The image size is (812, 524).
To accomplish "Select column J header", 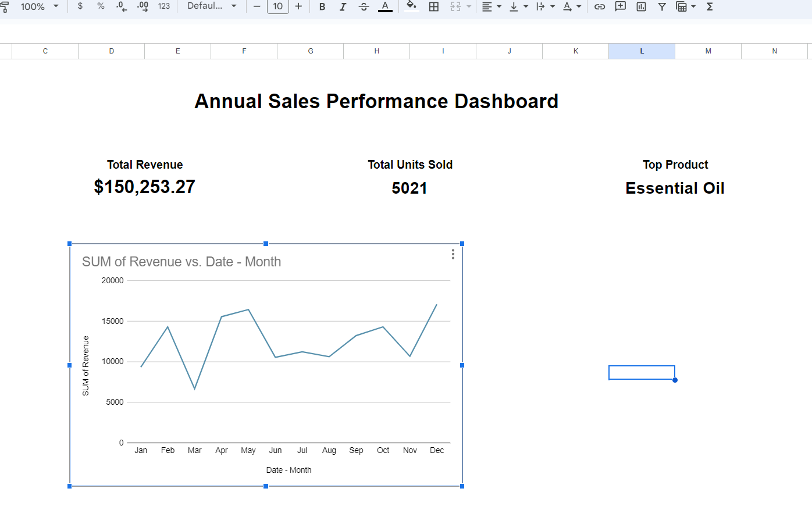I will click(510, 51).
